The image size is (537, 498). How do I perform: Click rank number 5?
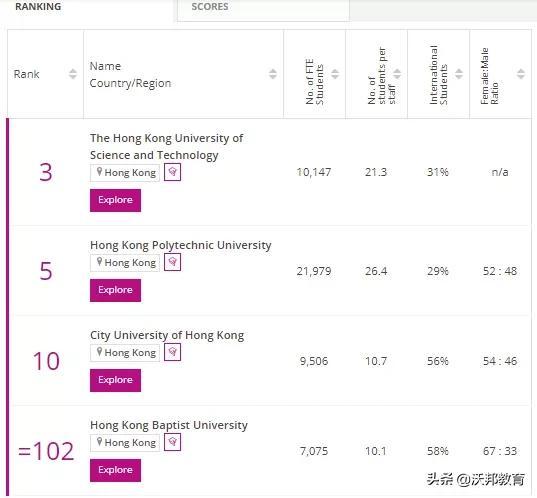point(46,271)
